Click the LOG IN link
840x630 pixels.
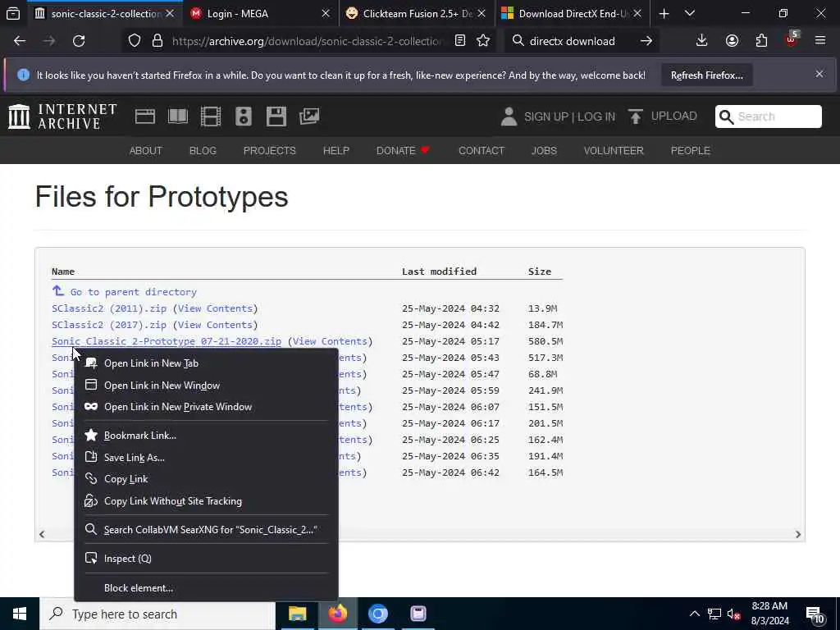pos(596,116)
